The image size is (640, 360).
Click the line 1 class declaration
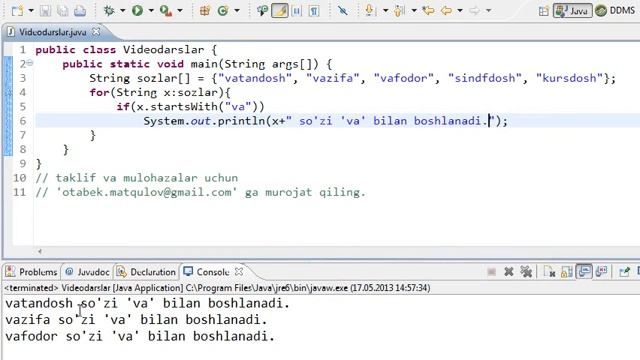pos(126,50)
